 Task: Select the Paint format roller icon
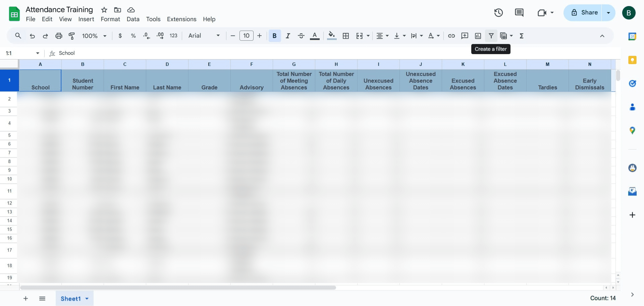pyautogui.click(x=72, y=36)
